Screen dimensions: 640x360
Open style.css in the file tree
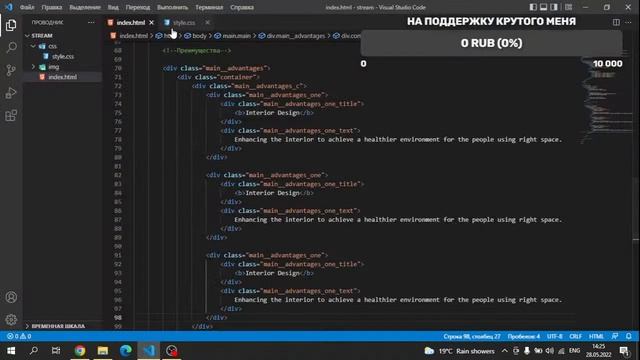62,56
